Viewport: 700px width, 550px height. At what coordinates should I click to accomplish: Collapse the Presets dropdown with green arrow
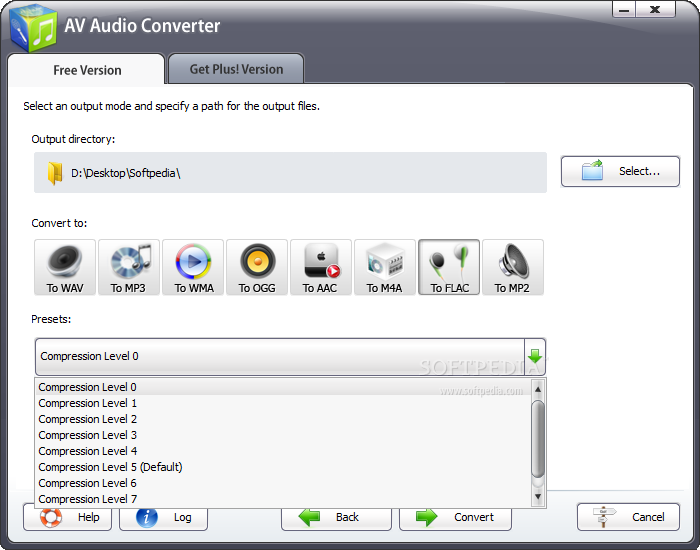point(535,356)
